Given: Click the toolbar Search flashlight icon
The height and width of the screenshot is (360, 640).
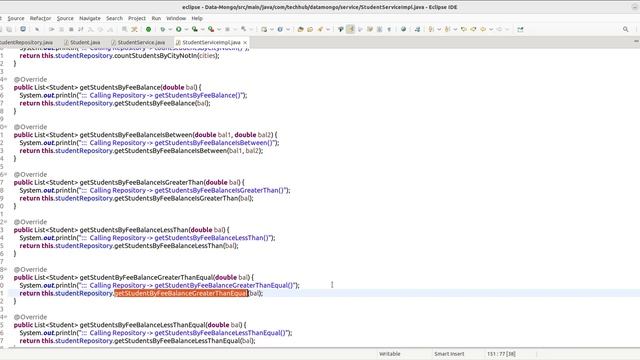Looking at the screenshot, I should [320, 29].
